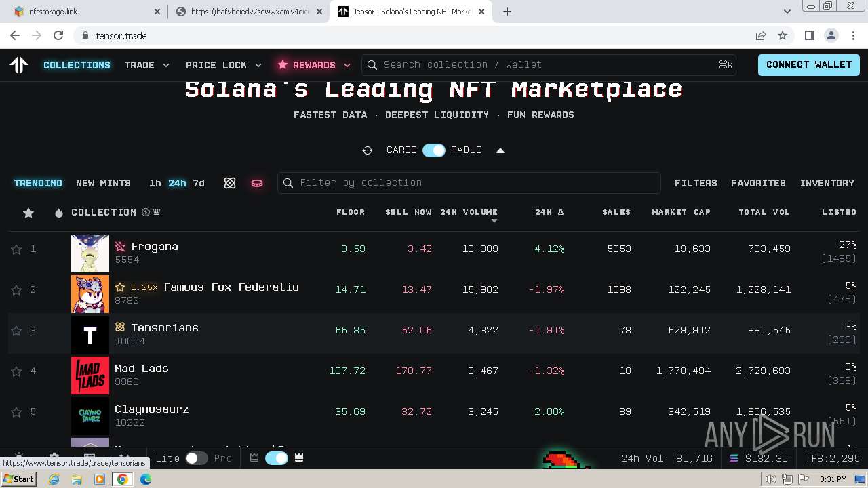Screen dimensions: 868x488
Task: Click the Frogana thumbnail image
Action: (x=90, y=253)
